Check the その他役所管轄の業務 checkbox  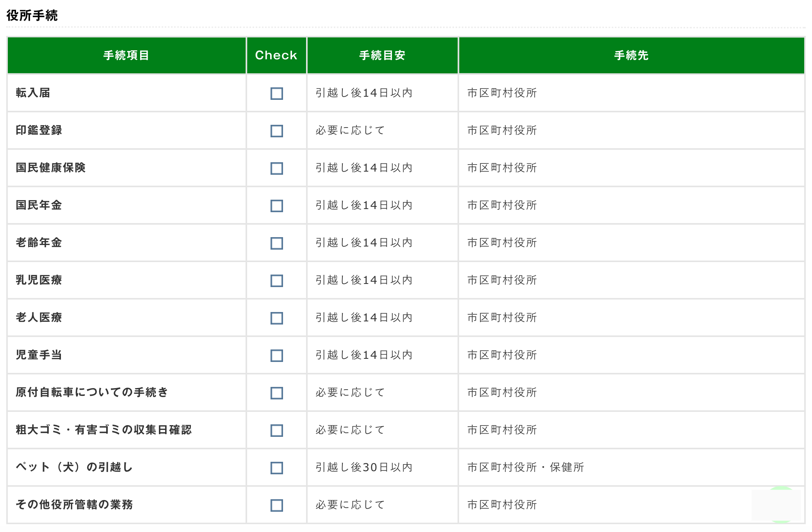click(x=276, y=505)
